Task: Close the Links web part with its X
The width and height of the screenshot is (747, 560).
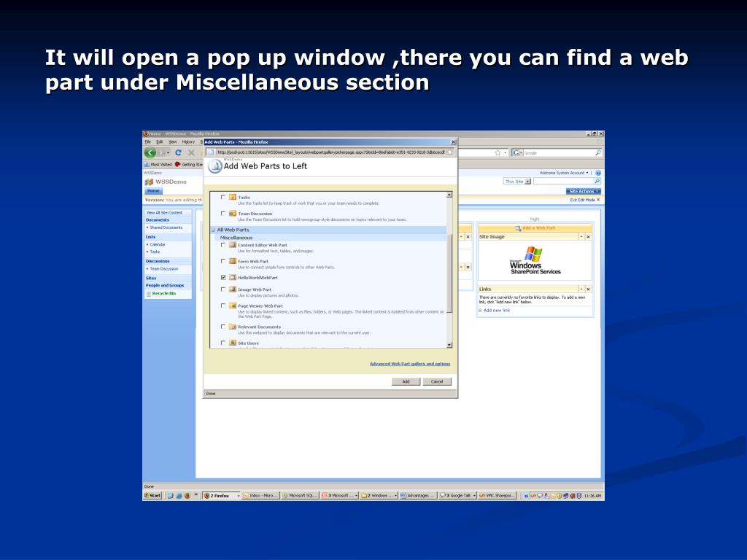Action: click(589, 289)
